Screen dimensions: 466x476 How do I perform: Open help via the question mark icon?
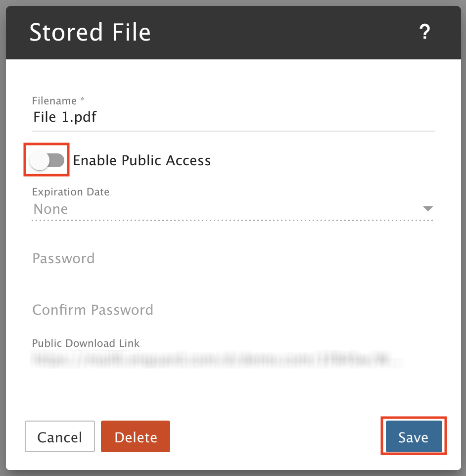point(425,32)
